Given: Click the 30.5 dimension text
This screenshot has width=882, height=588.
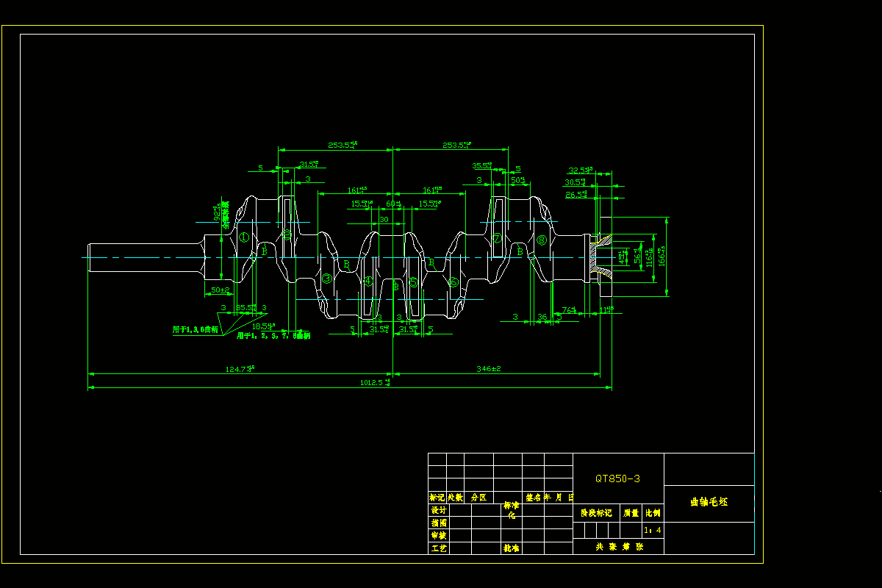Looking at the screenshot, I should coord(576,182).
